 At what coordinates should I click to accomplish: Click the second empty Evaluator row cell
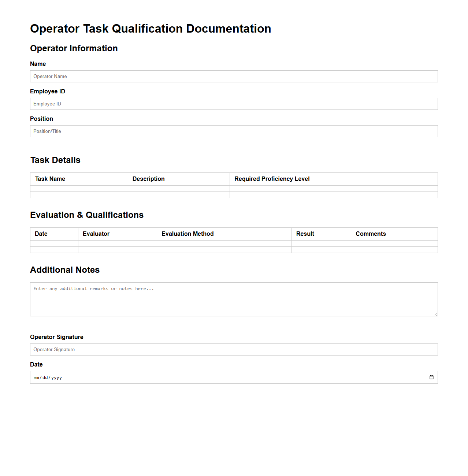[117, 250]
